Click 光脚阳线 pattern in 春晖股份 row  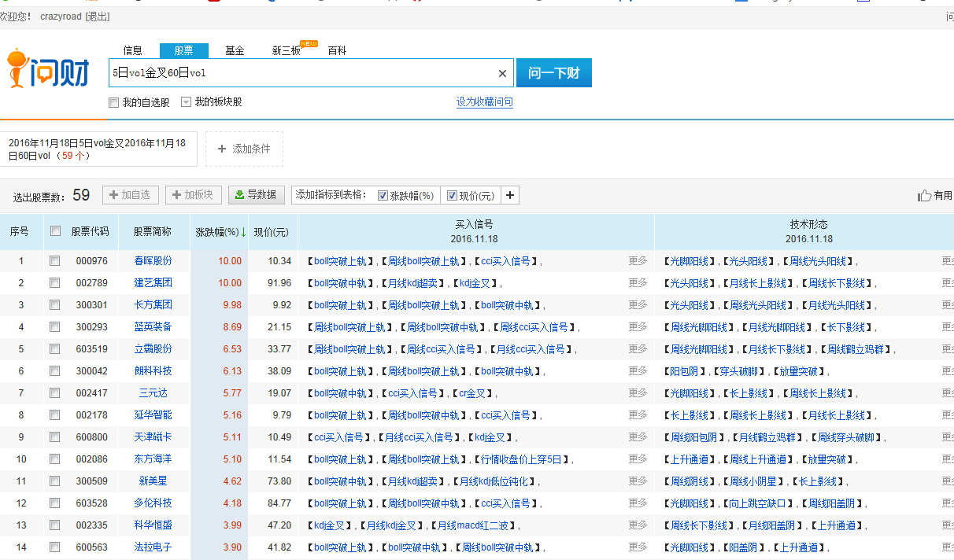coord(689,261)
